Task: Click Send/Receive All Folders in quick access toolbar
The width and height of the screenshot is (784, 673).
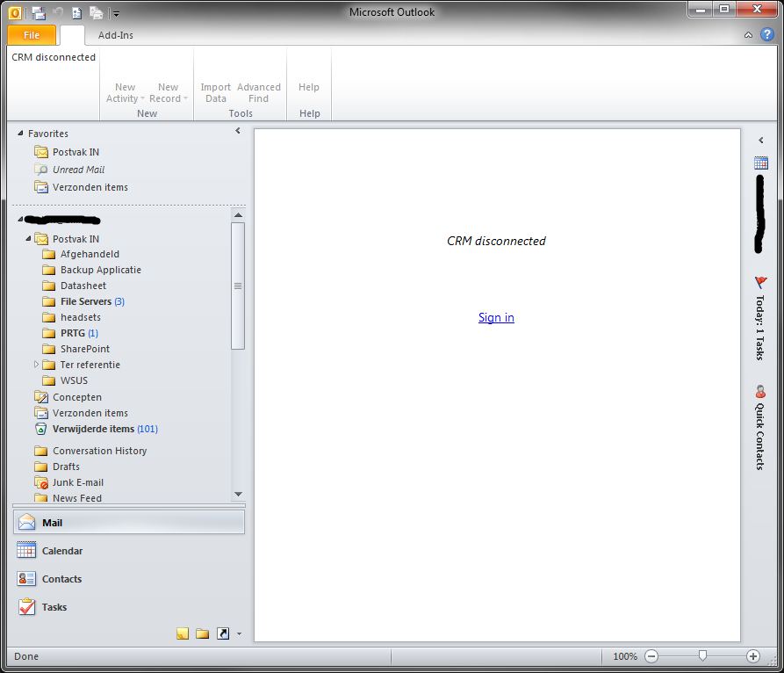Action: tap(39, 13)
